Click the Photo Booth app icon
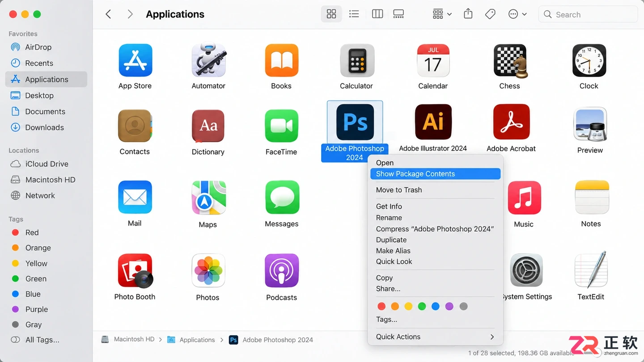 tap(135, 270)
